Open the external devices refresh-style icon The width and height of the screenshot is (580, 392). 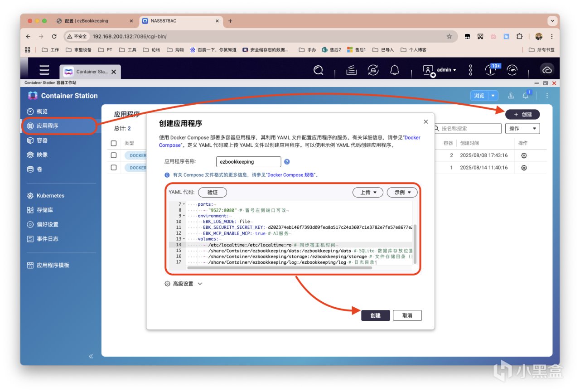(x=373, y=70)
